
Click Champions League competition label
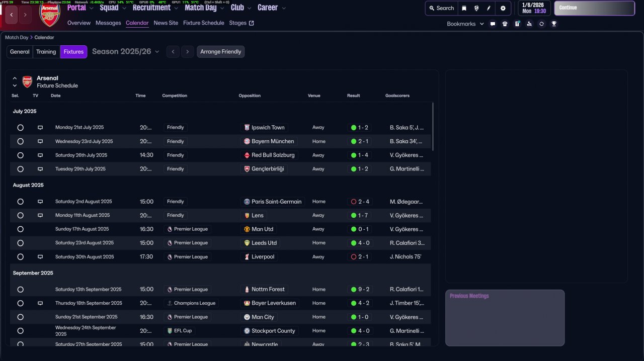[191, 303]
